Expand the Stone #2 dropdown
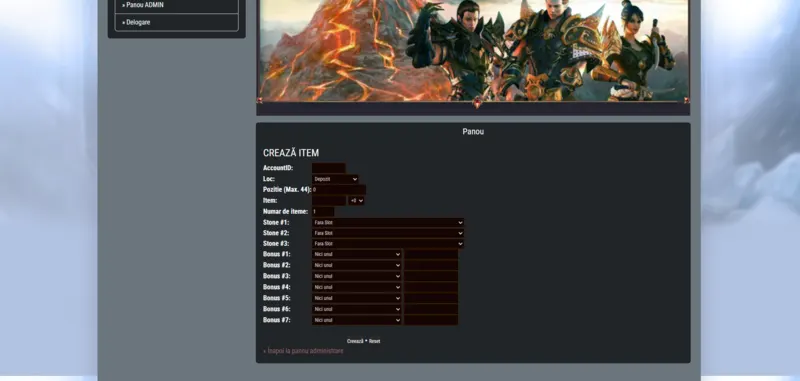The width and height of the screenshot is (800, 381). pyautogui.click(x=388, y=233)
